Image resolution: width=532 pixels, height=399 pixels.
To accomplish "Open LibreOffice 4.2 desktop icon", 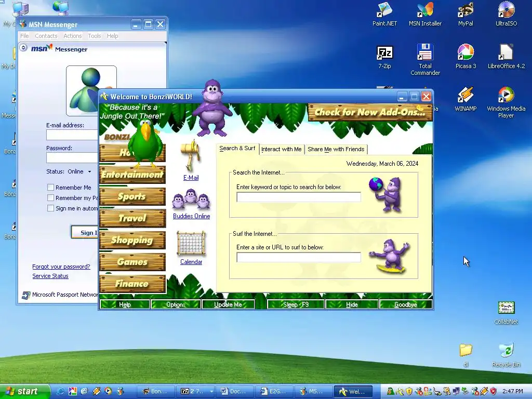I will click(506, 57).
